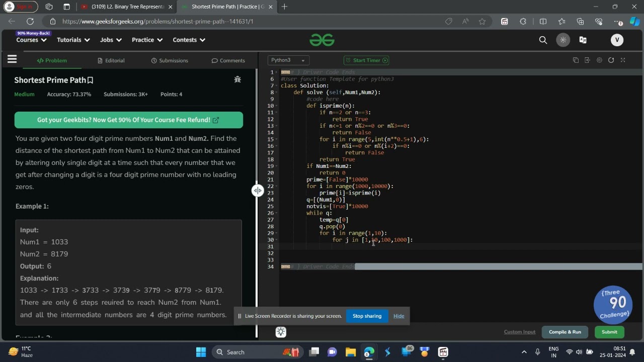
Task: Open File Explorer from taskbar
Action: coord(351,352)
